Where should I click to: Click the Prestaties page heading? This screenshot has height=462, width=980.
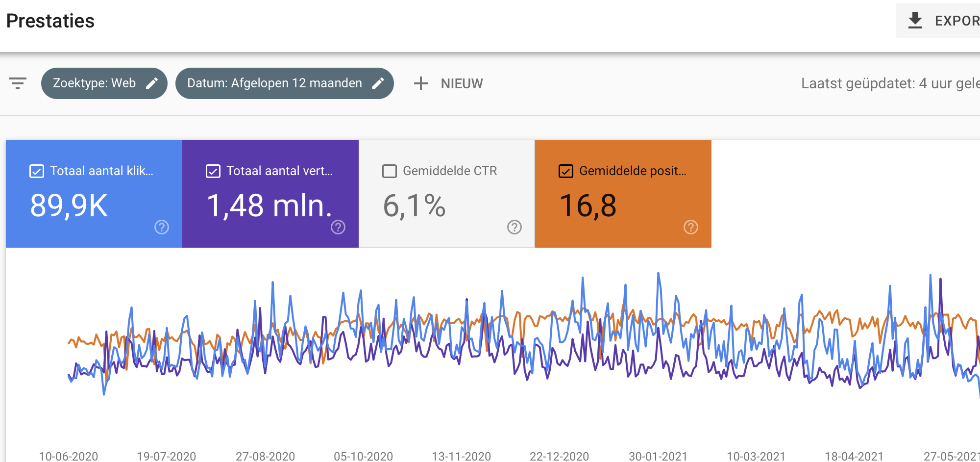pyautogui.click(x=50, y=21)
